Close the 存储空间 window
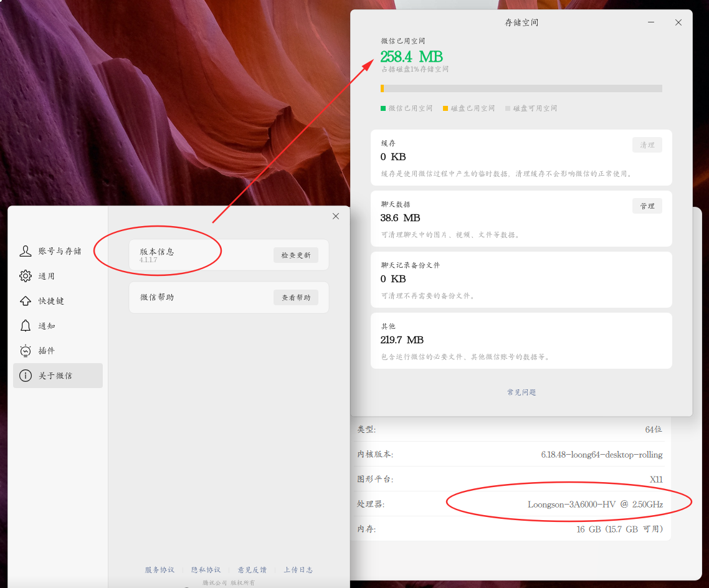The width and height of the screenshot is (709, 588). [x=678, y=22]
